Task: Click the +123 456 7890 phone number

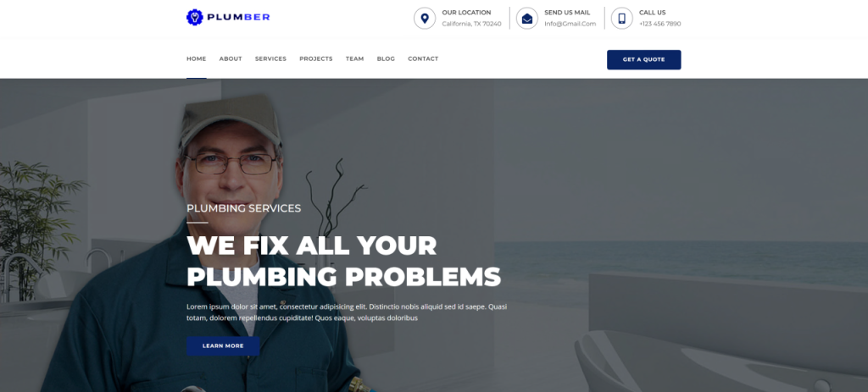Action: click(659, 24)
